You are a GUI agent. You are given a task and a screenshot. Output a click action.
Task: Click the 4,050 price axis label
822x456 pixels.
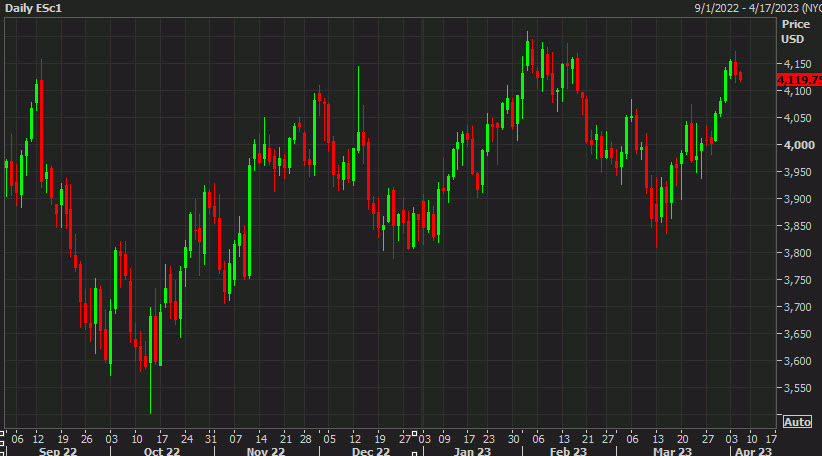tap(797, 118)
